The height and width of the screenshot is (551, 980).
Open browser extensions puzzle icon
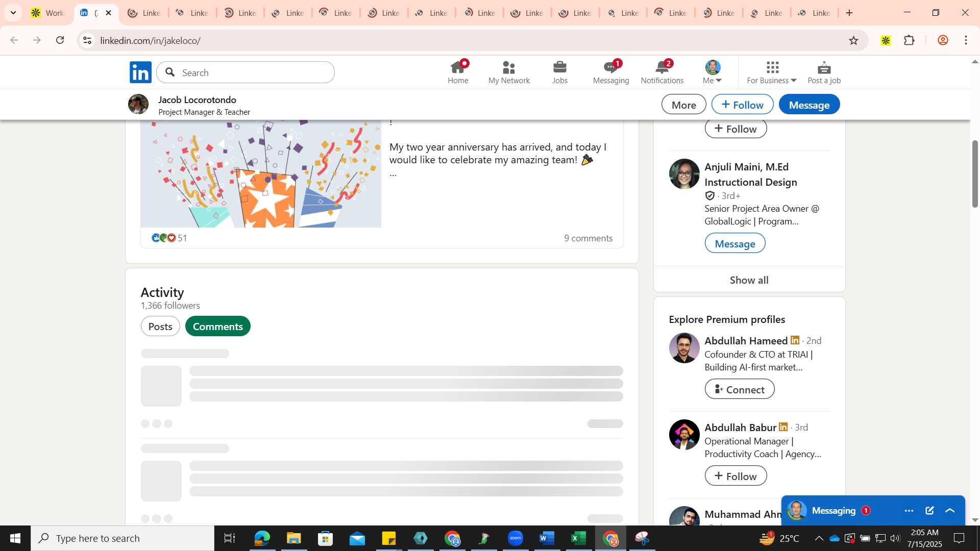click(909, 40)
